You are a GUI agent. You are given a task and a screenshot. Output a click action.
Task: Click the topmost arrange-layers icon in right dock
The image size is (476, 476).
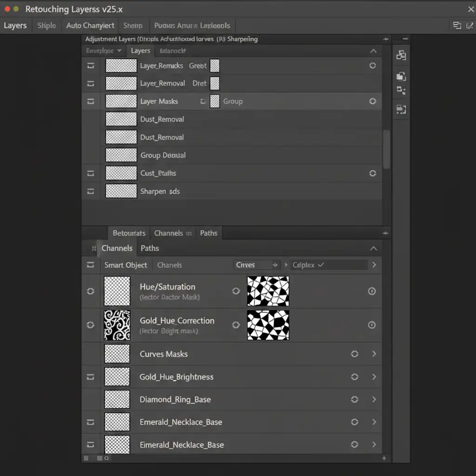point(401,56)
